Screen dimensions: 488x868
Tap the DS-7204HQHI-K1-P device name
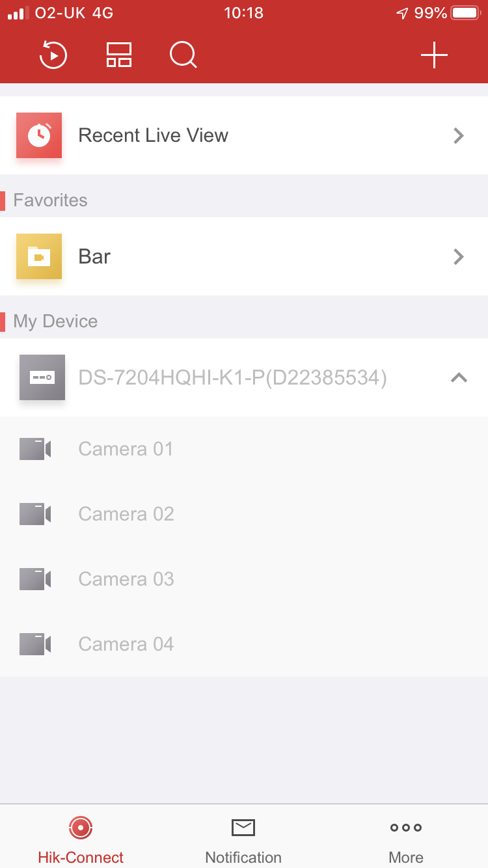[x=232, y=377]
